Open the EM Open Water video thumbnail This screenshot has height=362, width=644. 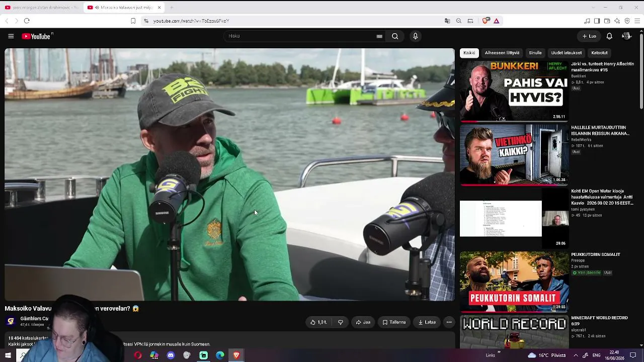pos(514,218)
